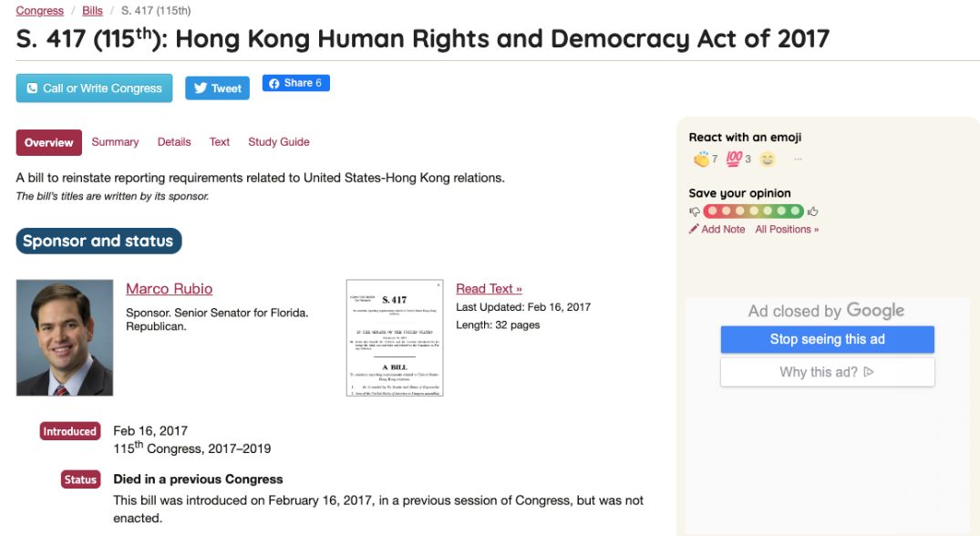980x536 pixels.
Task: Click the thumbs up opinion icon
Action: tap(812, 211)
